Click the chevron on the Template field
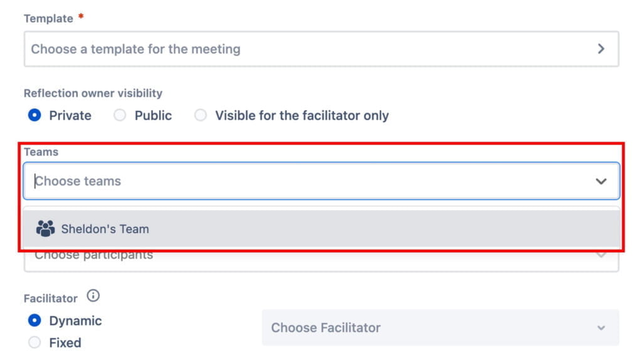The image size is (642, 364). point(601,48)
